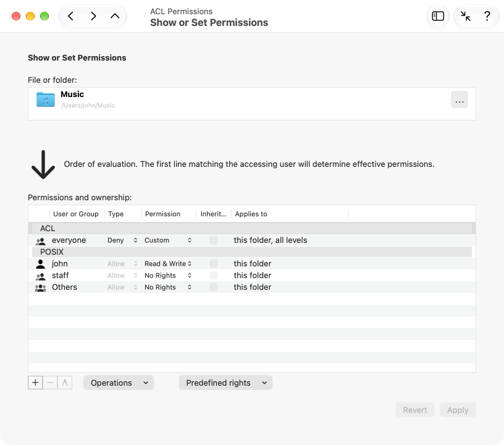Navigate up with the up chevron
Image resolution: width=504 pixels, height=445 pixels.
click(x=115, y=16)
